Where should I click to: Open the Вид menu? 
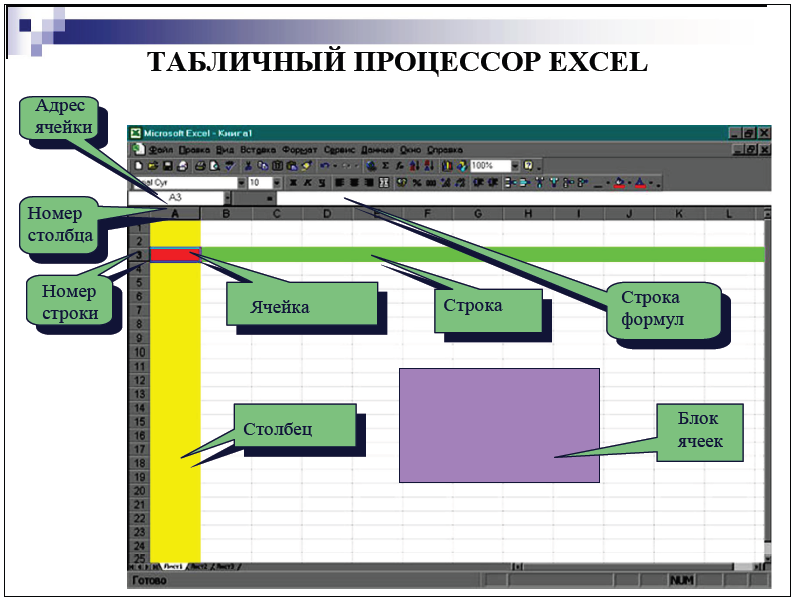225,150
